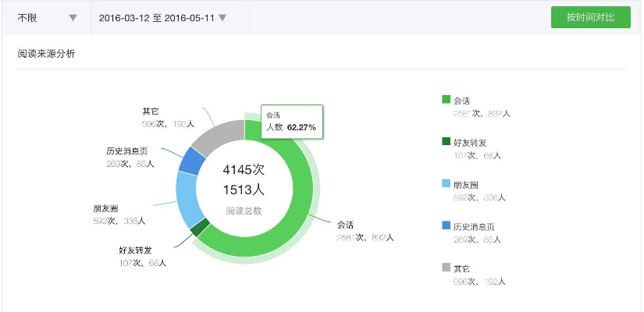
Task: Toggle 会话 legend green square
Action: tap(446, 99)
